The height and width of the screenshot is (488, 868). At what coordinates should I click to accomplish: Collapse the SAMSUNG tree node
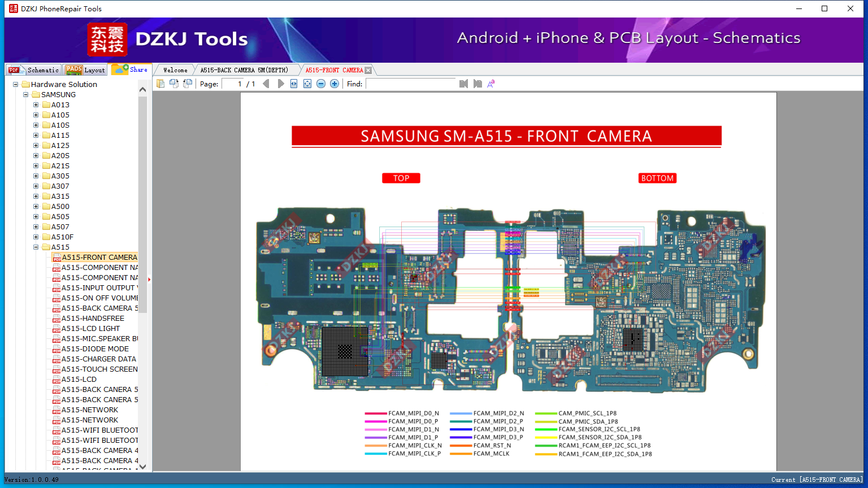(x=25, y=94)
